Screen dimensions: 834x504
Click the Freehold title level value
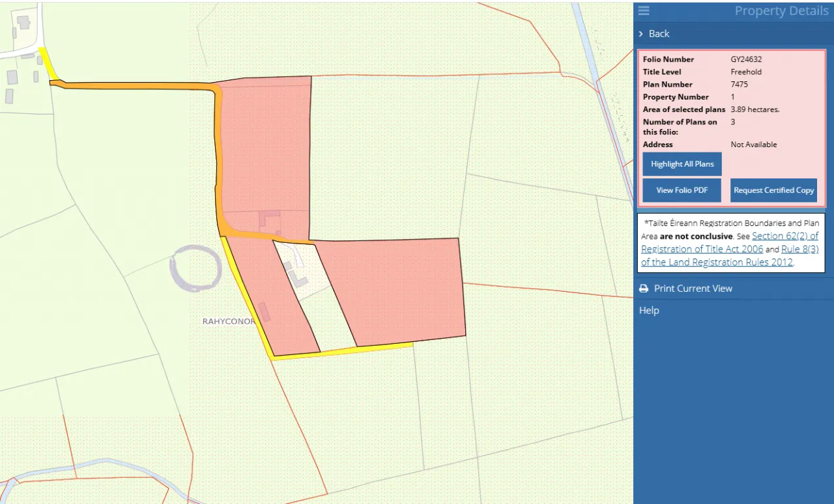(746, 72)
